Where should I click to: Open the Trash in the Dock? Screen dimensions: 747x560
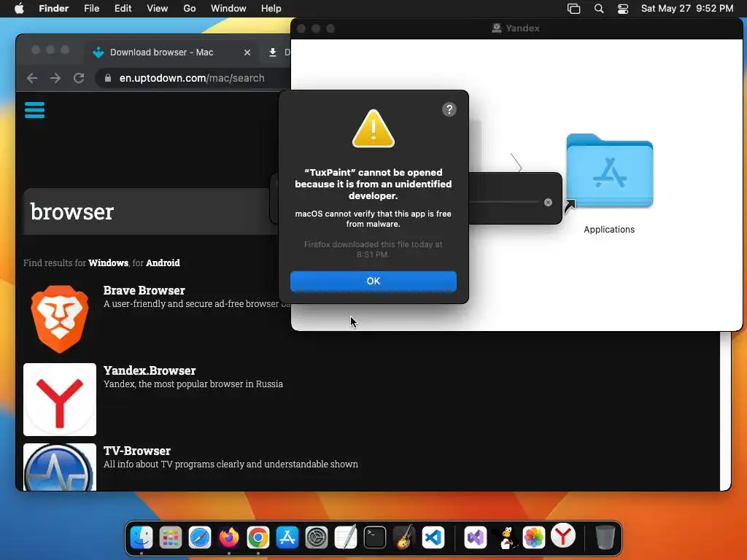pos(605,537)
